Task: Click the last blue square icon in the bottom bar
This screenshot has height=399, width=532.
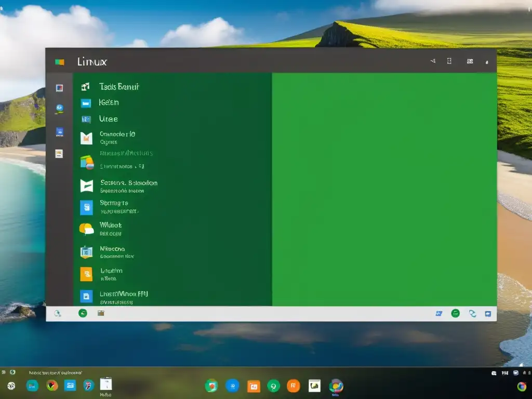Action: click(488, 314)
